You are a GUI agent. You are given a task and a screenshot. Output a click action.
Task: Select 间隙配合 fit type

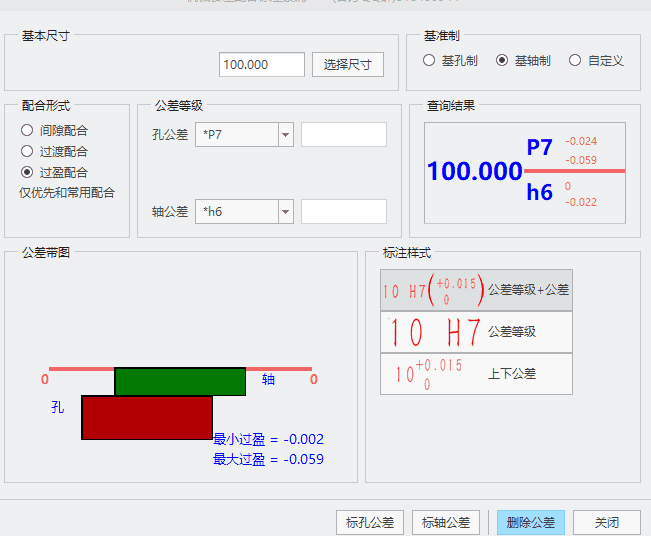tap(27, 130)
